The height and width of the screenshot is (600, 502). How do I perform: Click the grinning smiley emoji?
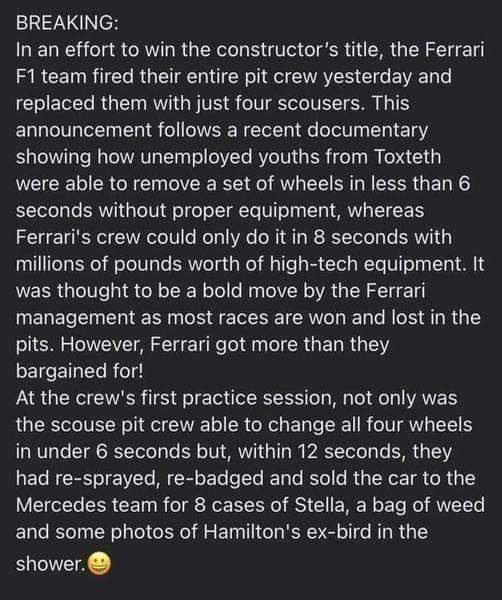(x=99, y=564)
